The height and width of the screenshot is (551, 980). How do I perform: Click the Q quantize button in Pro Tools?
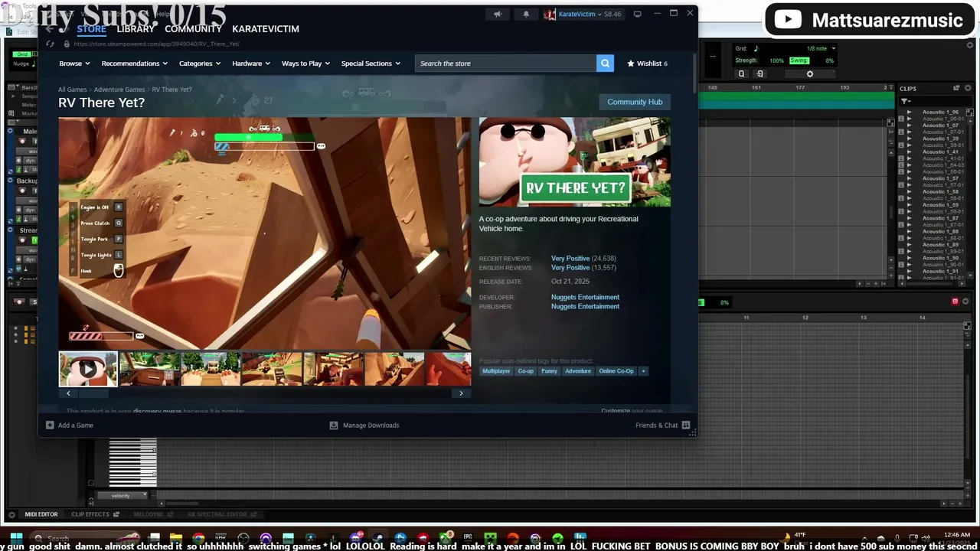click(741, 74)
